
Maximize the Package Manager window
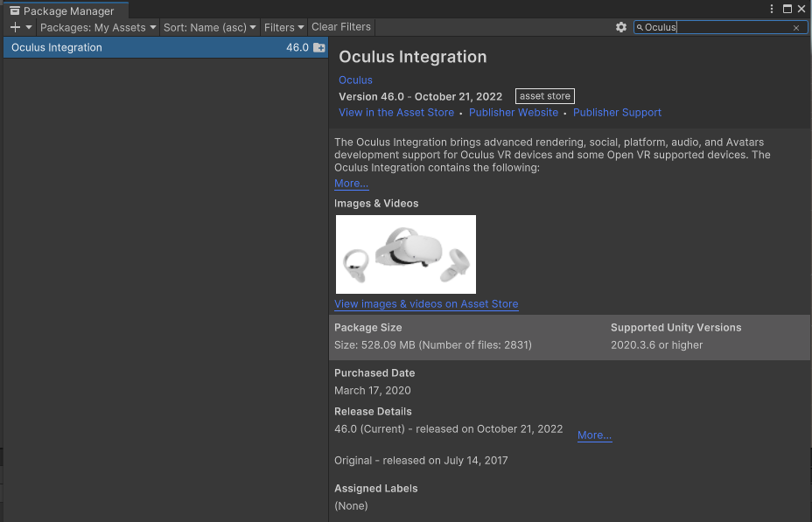(787, 9)
